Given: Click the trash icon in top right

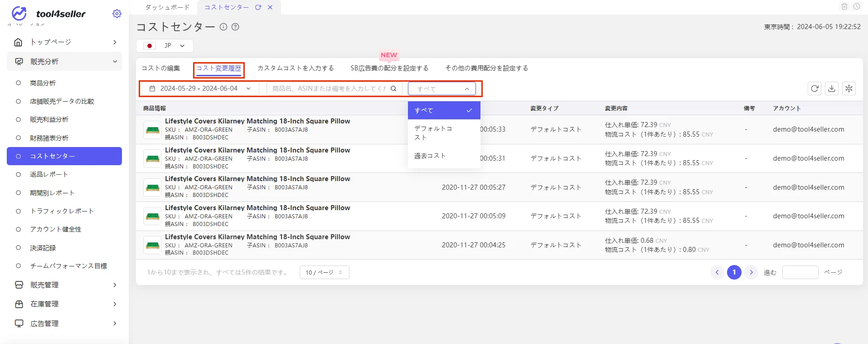Looking at the screenshot, I should [844, 6].
